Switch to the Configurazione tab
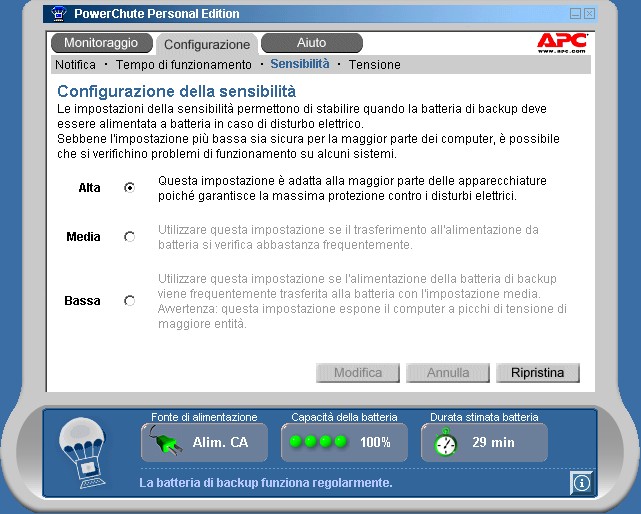This screenshot has height=514, width=641. tap(207, 44)
